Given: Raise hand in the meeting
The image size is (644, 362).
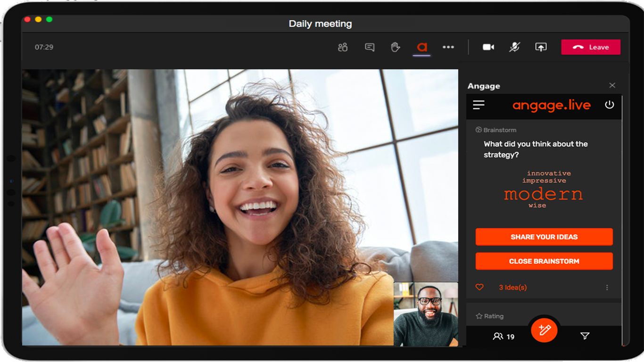Looking at the screenshot, I should 396,47.
